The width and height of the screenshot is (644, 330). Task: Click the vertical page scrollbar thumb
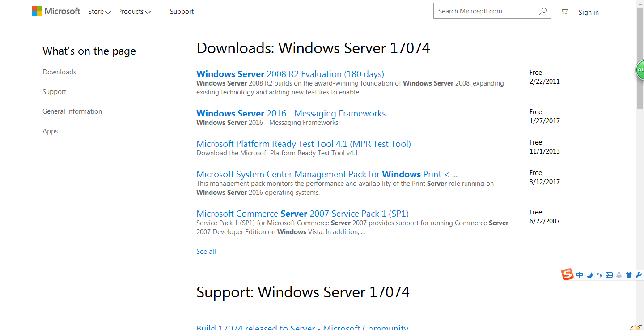[x=640, y=58]
